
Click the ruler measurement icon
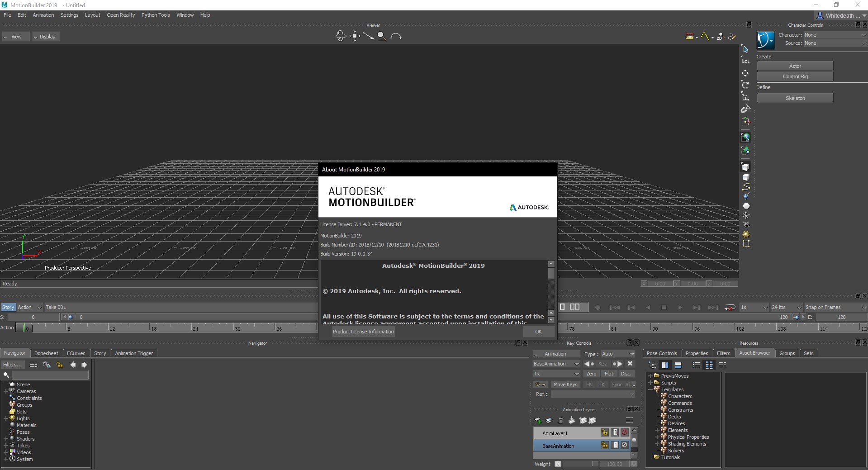click(x=689, y=37)
